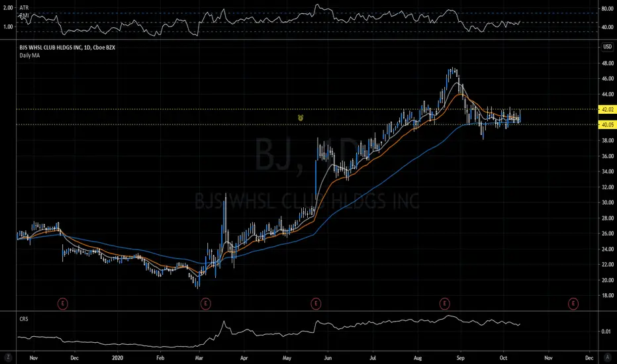The image size is (617, 364).
Task: Click the earnings marker below late November 2019
Action: (x=63, y=304)
